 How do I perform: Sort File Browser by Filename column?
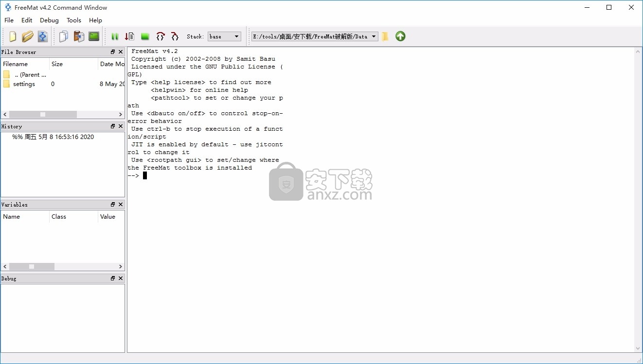(25, 64)
